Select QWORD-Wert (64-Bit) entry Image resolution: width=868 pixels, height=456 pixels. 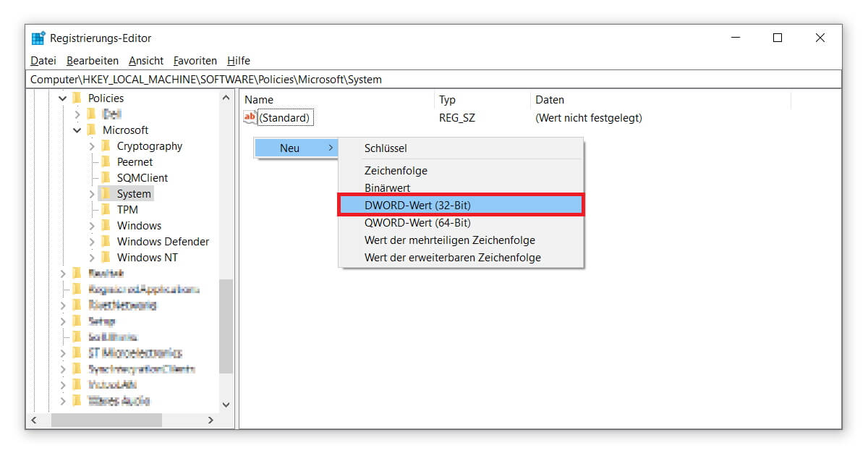(417, 223)
